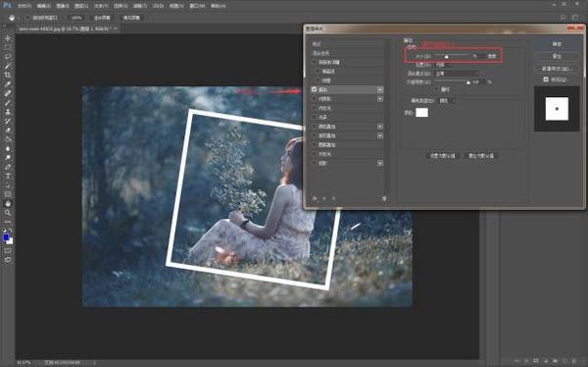The image size is (588, 367).
Task: Select the Hand tool in toolbox
Action: point(8,203)
